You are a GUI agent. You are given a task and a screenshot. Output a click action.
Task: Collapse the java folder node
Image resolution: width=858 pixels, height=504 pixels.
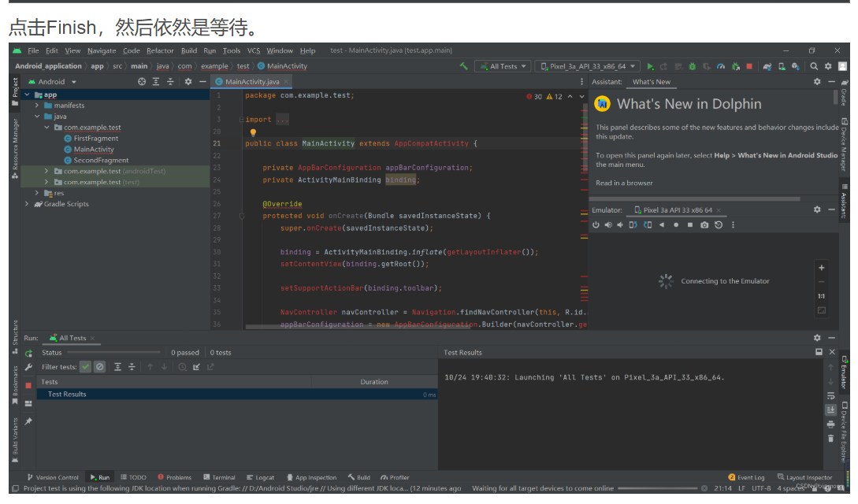point(37,117)
